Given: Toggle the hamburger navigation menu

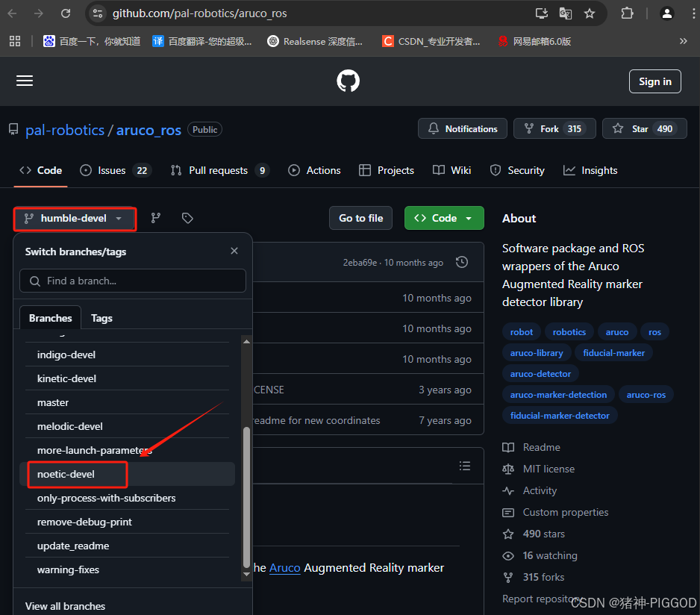Looking at the screenshot, I should point(25,81).
